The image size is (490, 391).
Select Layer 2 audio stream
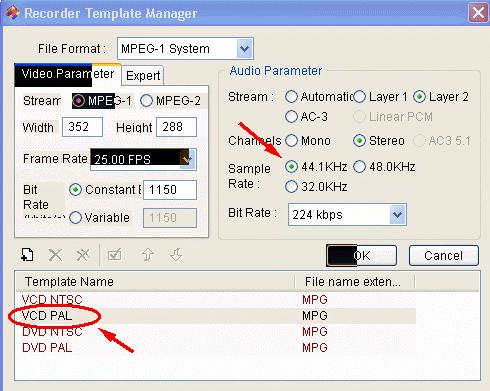(x=419, y=97)
